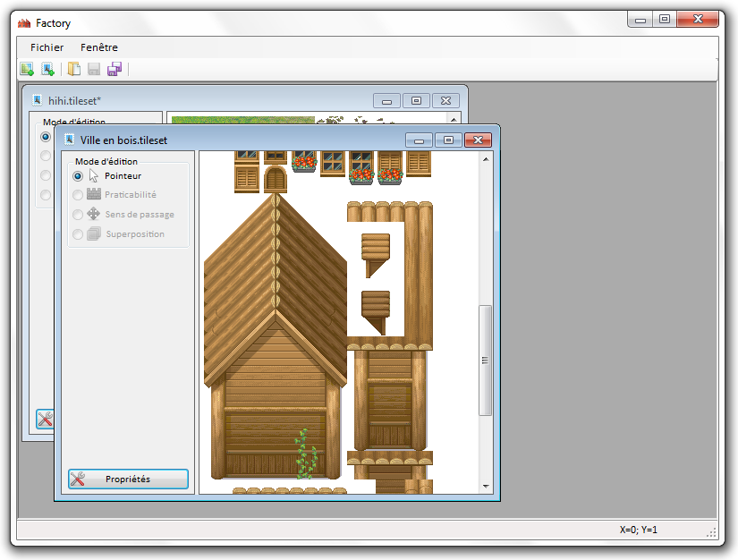Click the hihi.tileset window icon
Image resolution: width=738 pixels, height=560 pixels.
pyautogui.click(x=37, y=100)
